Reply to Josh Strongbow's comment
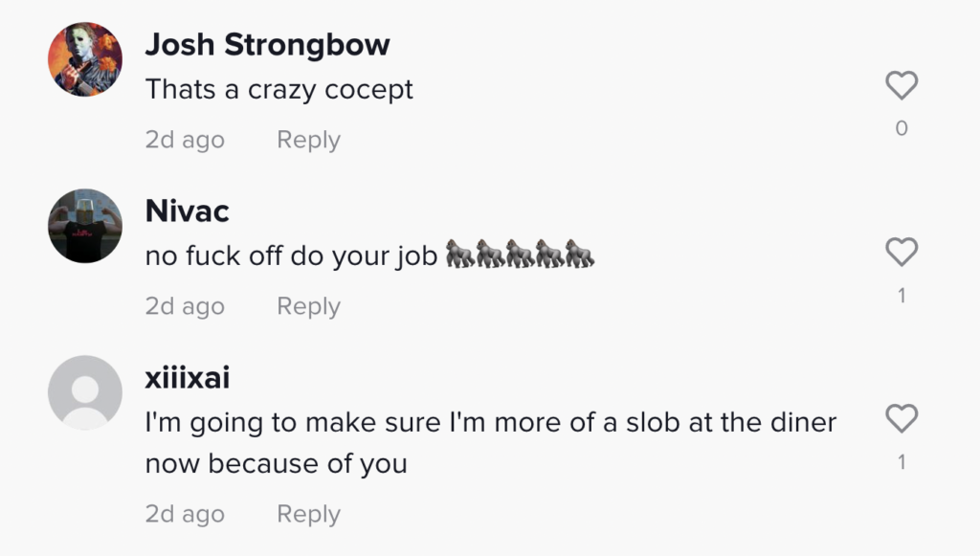This screenshot has height=556, width=980. click(308, 140)
